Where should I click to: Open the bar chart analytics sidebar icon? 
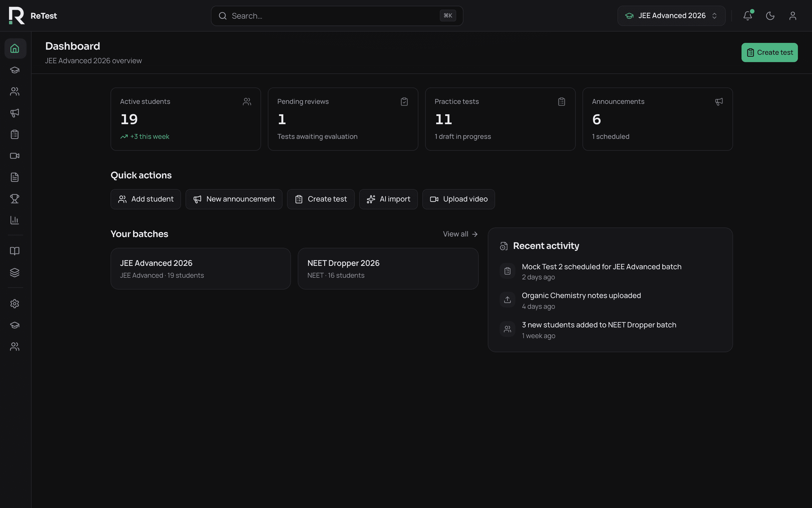click(x=15, y=220)
